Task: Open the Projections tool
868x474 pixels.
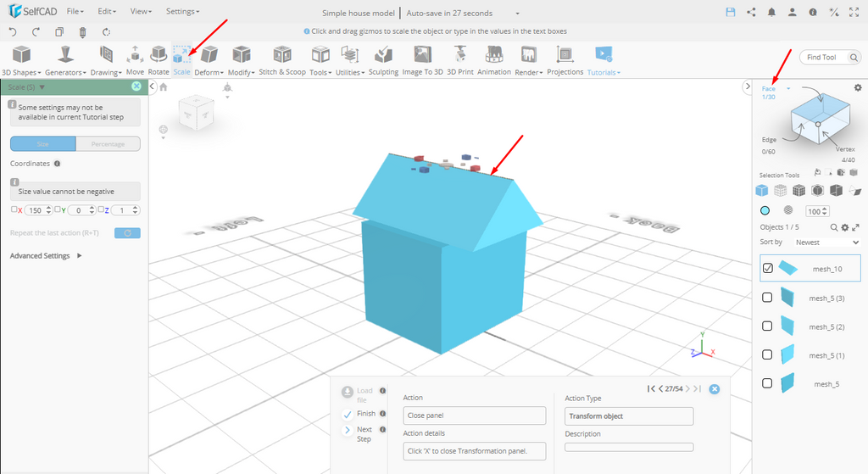Action: pos(565,59)
